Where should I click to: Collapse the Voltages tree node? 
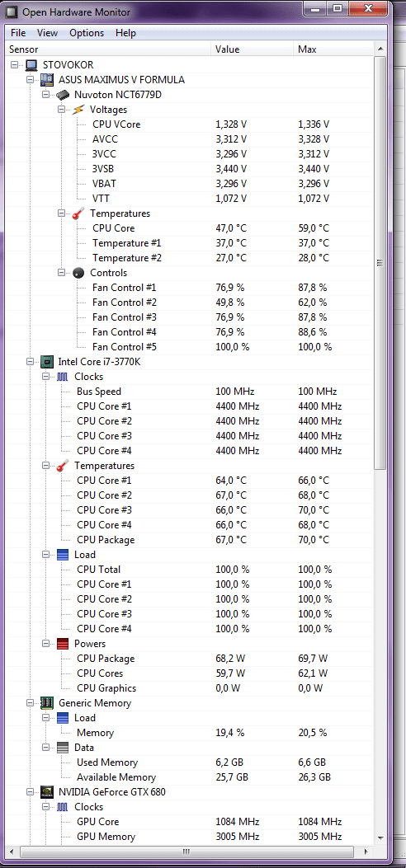tap(62, 110)
